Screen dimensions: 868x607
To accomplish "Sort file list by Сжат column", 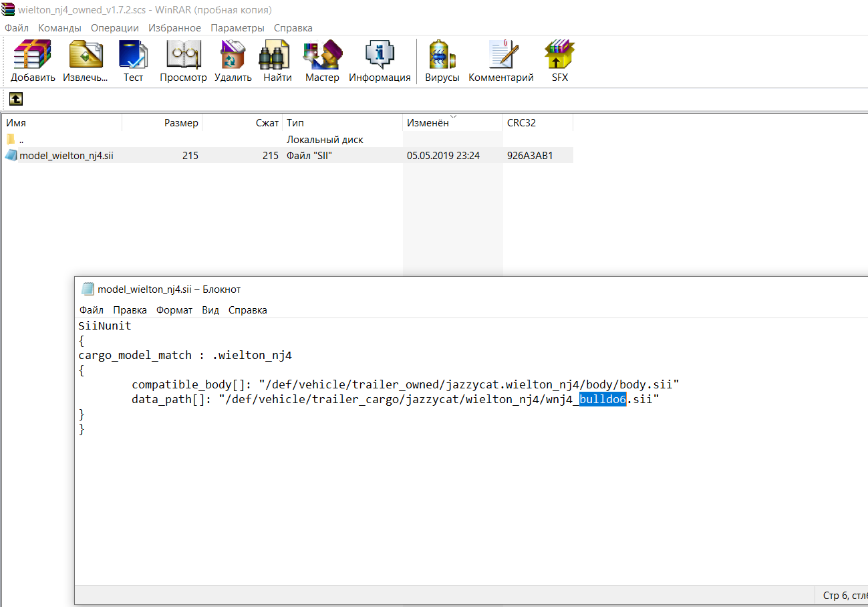I will [x=243, y=123].
